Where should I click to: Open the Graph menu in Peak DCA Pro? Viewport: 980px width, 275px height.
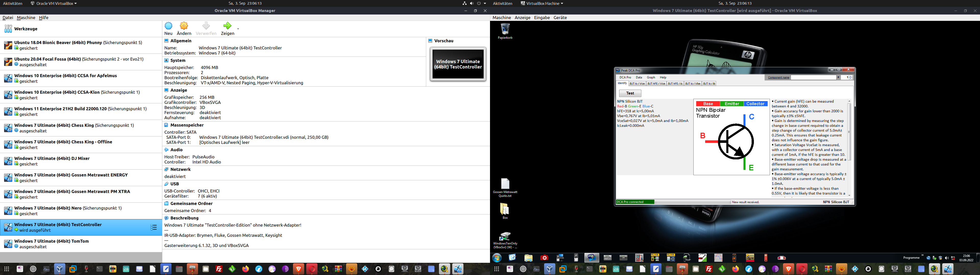point(651,77)
